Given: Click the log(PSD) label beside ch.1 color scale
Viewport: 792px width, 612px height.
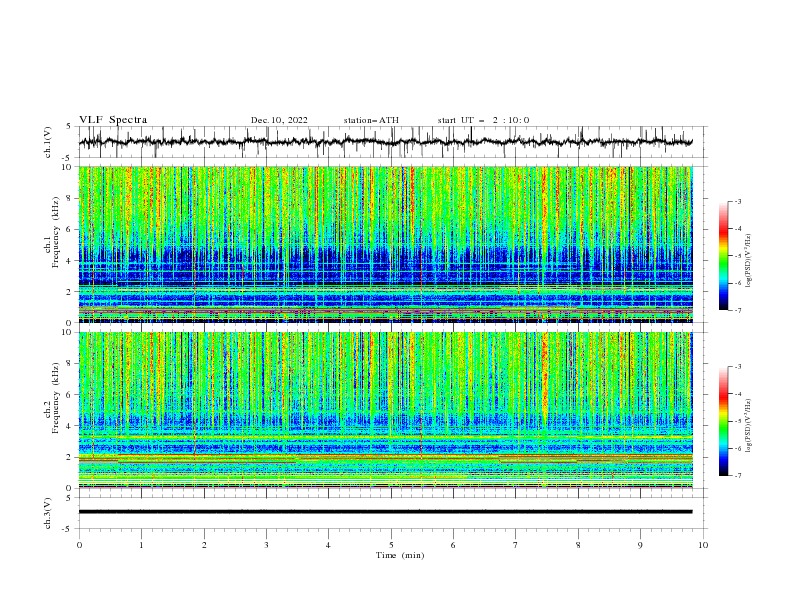Looking at the screenshot, I should (x=749, y=261).
